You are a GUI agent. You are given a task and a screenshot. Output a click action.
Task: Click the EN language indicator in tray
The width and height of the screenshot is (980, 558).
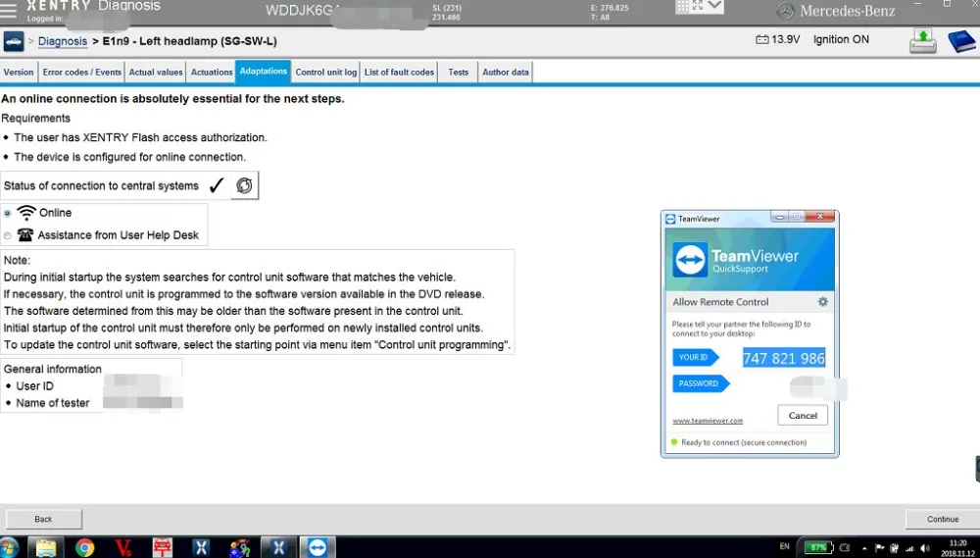(784, 547)
